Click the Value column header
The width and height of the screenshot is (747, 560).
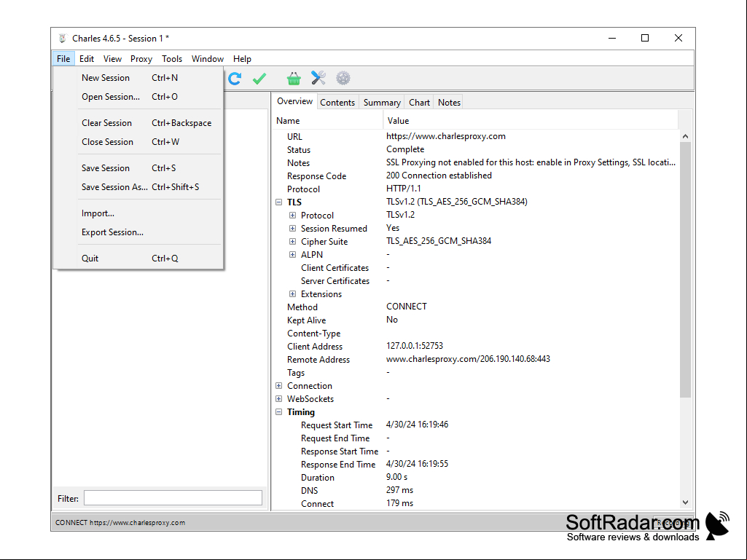531,121
